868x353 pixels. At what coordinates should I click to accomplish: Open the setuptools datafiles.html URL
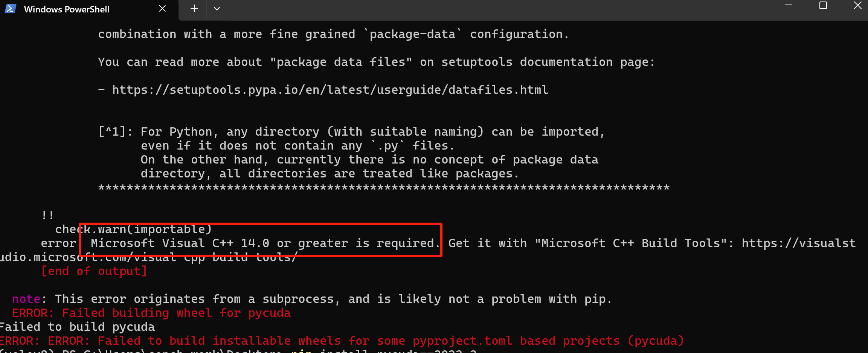(330, 90)
